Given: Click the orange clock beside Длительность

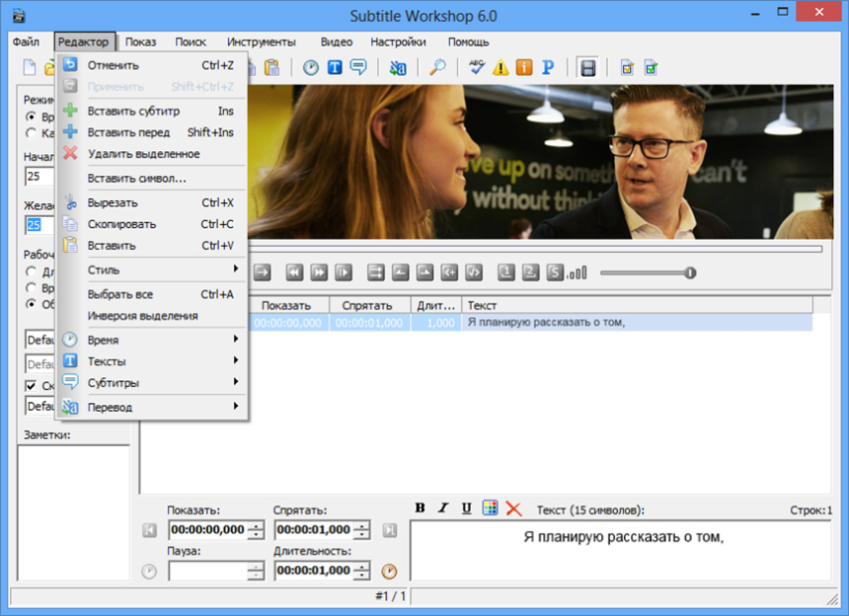Looking at the screenshot, I should [x=389, y=571].
